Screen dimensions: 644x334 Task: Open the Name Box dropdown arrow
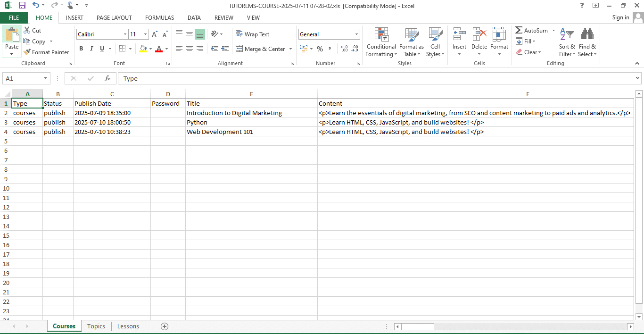click(46, 78)
